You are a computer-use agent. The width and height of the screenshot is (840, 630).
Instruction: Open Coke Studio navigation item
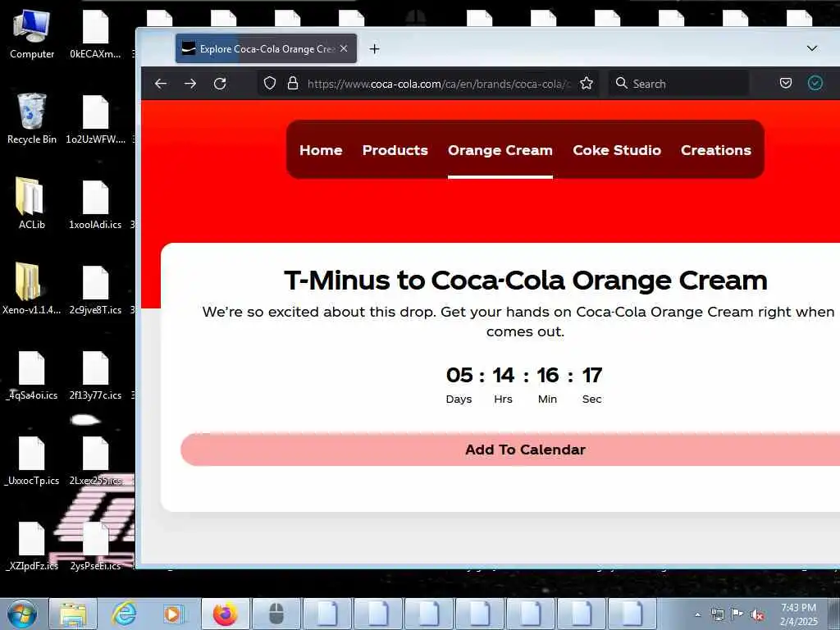(x=617, y=150)
